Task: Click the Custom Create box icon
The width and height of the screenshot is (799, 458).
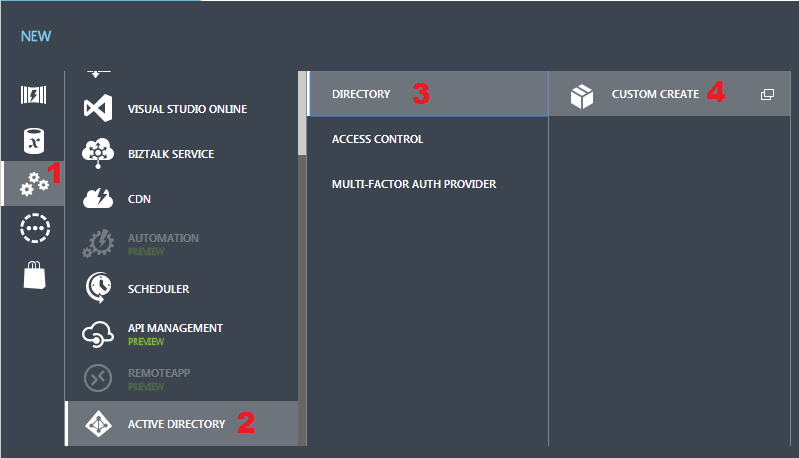Action: coord(581,95)
